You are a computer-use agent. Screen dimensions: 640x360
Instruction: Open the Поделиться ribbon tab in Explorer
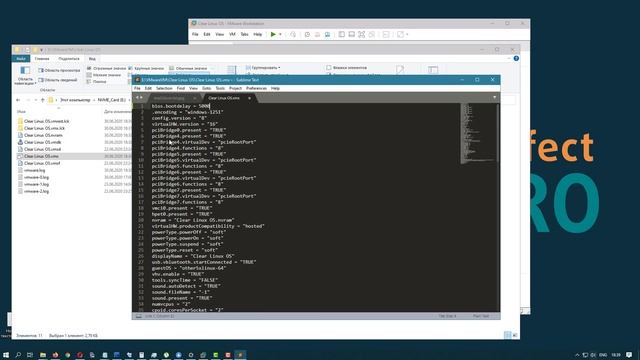pyautogui.click(x=69, y=59)
